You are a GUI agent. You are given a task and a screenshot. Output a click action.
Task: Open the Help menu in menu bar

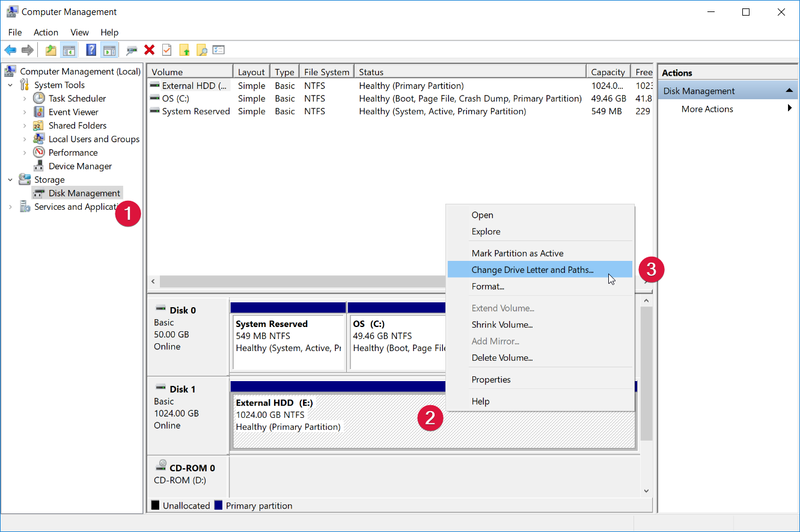[109, 32]
